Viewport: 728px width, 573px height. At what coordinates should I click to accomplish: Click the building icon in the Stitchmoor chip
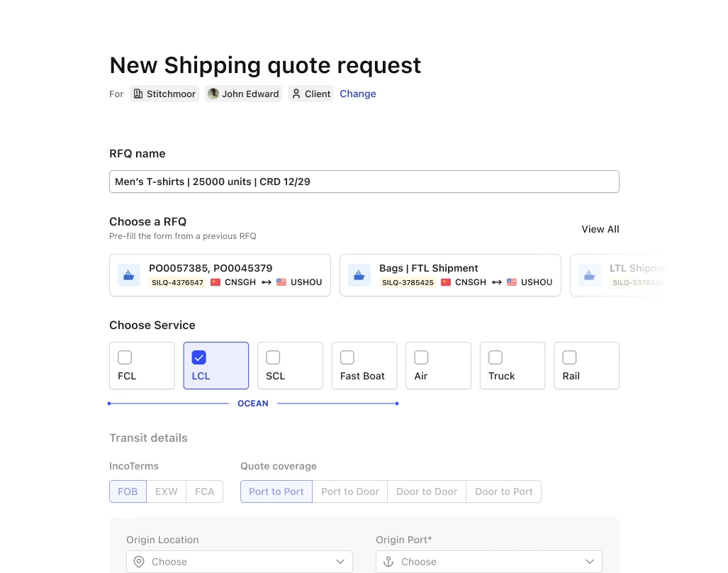click(138, 94)
